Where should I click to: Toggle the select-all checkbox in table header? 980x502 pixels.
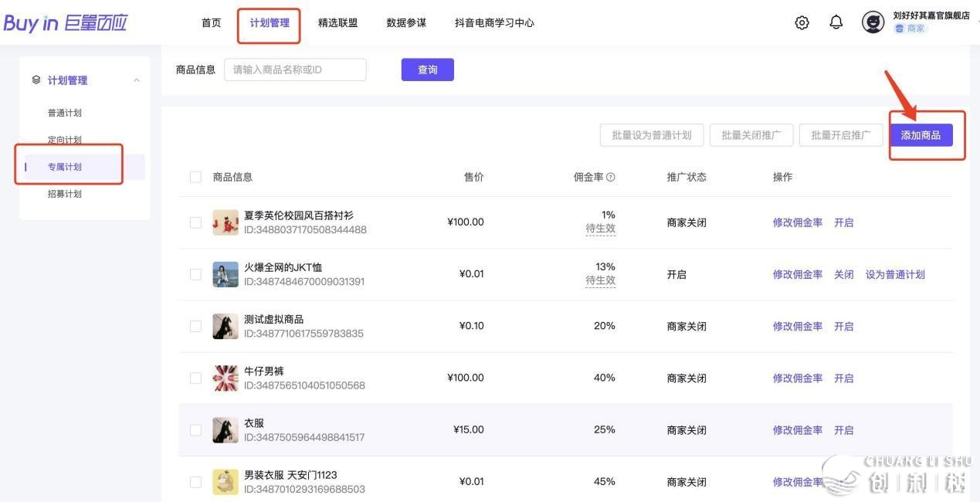coord(195,178)
